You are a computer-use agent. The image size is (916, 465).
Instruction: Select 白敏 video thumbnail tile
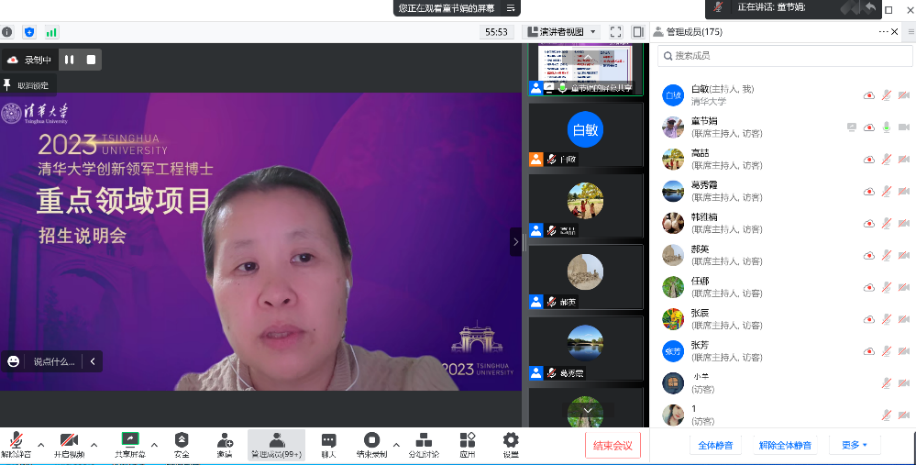click(x=585, y=136)
